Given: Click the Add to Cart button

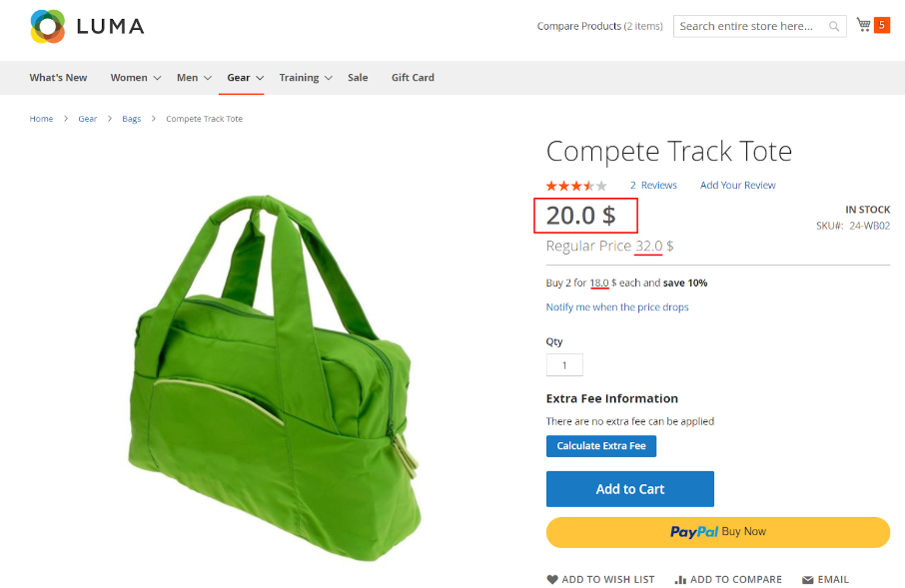Looking at the screenshot, I should coord(629,489).
